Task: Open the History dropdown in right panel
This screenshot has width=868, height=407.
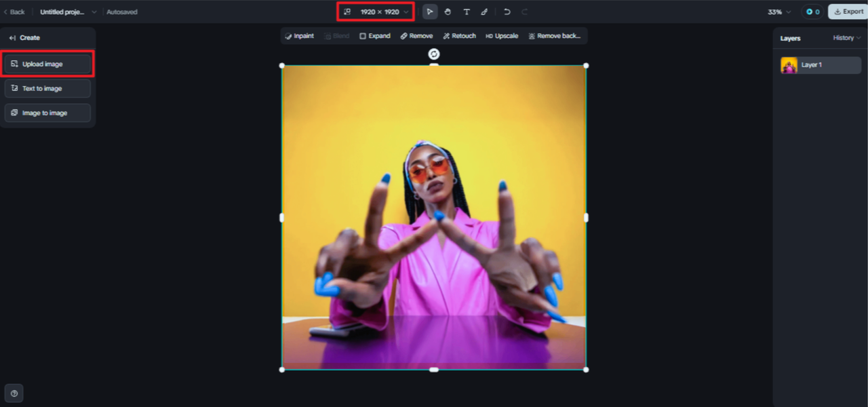Action: (847, 38)
